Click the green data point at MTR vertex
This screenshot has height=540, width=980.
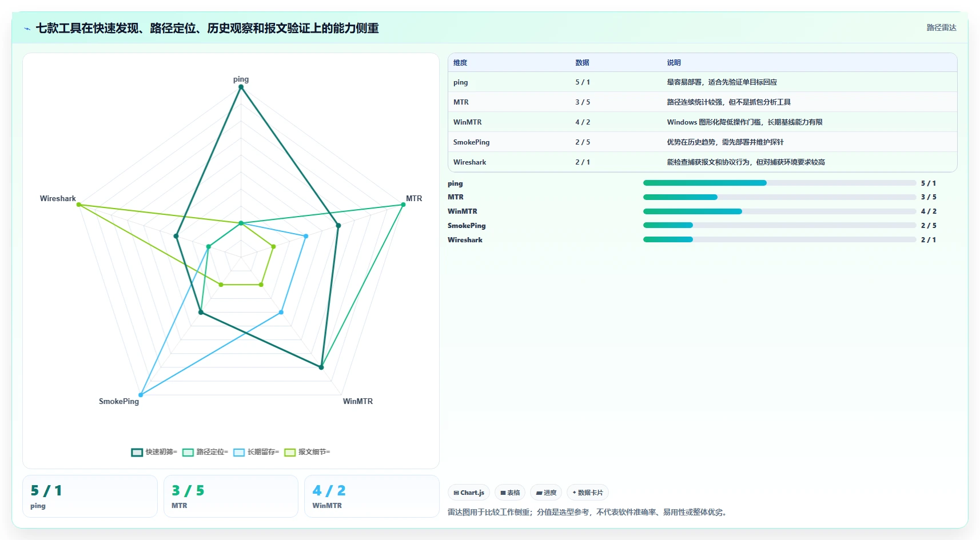[403, 205]
